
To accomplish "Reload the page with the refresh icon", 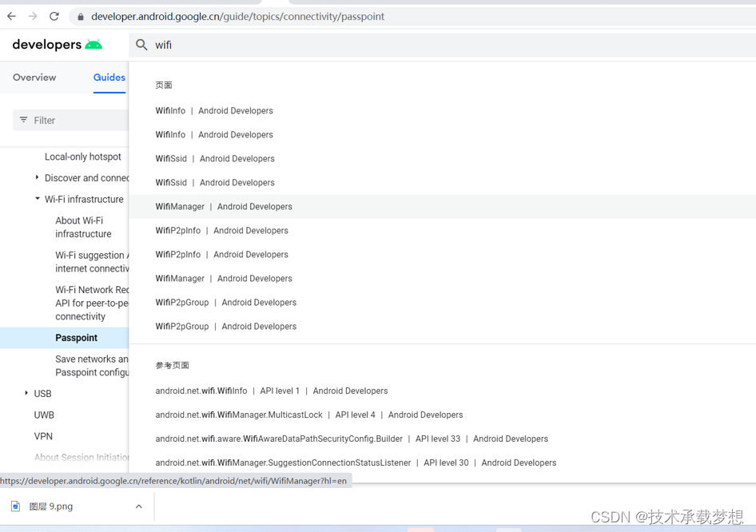I will click(x=54, y=17).
